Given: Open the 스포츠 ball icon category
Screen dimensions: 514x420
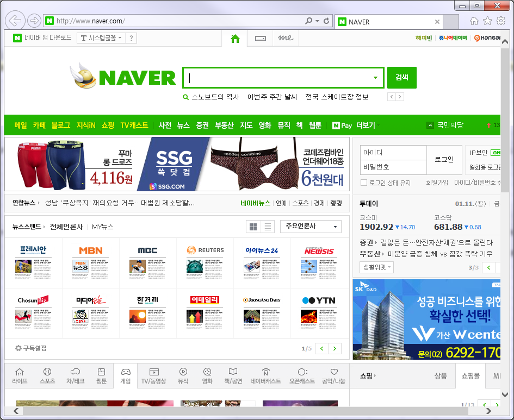Looking at the screenshot, I should 47,376.
